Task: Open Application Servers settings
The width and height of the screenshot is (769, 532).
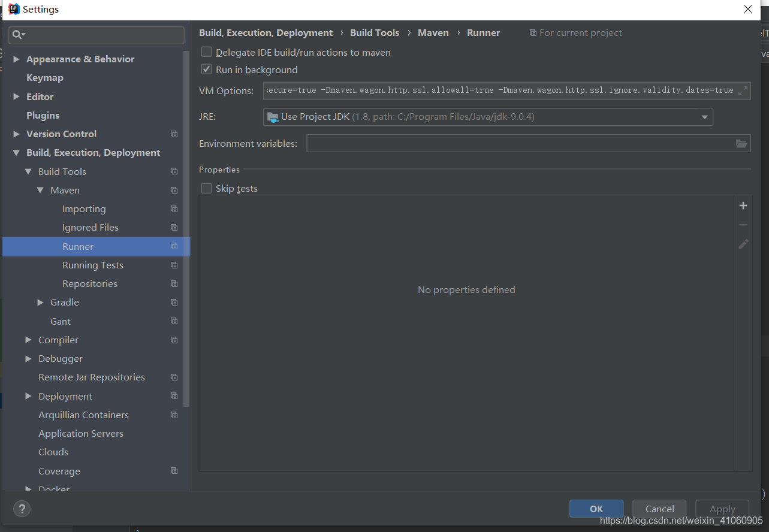Action: click(81, 434)
